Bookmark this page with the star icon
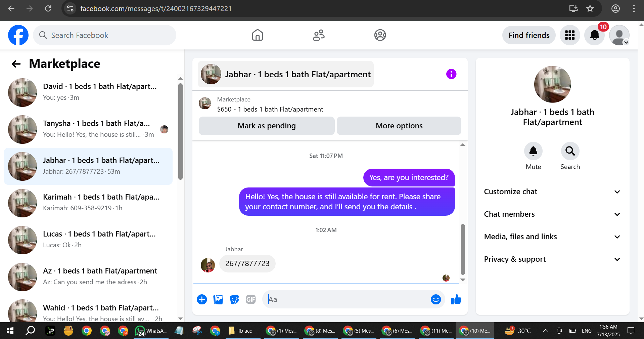Viewport: 644px width, 339px height. click(590, 8)
